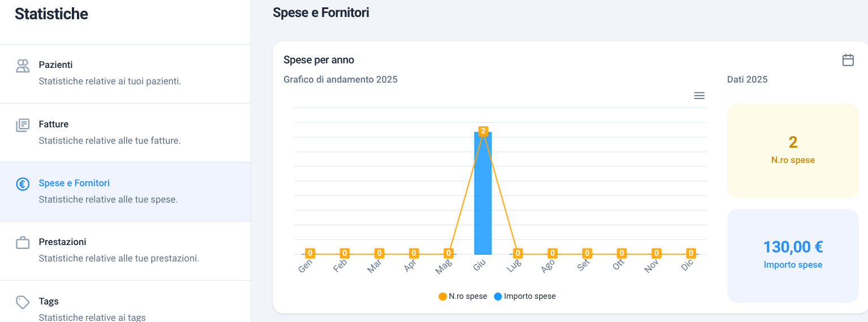
Task: Click the Tags label icon
Action: [x=23, y=302]
